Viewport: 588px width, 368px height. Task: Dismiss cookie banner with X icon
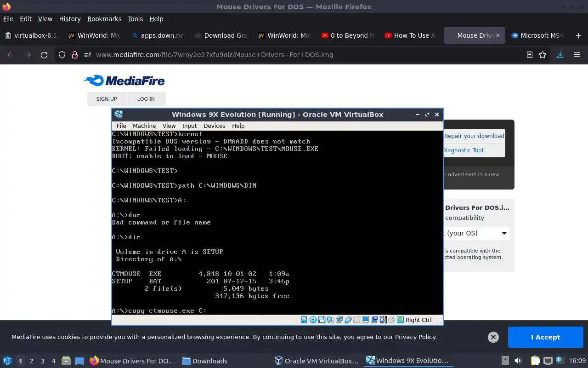[x=493, y=337]
